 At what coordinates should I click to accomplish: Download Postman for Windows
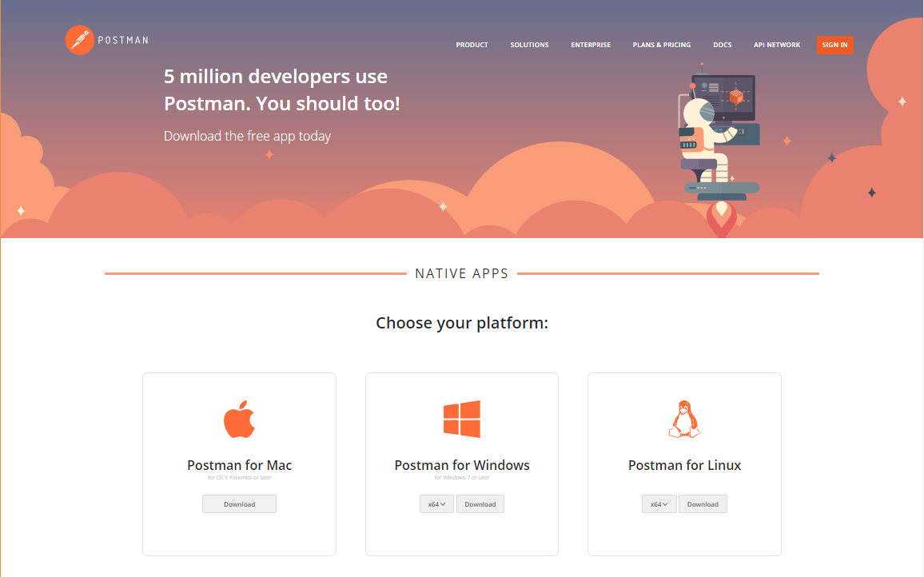480,504
